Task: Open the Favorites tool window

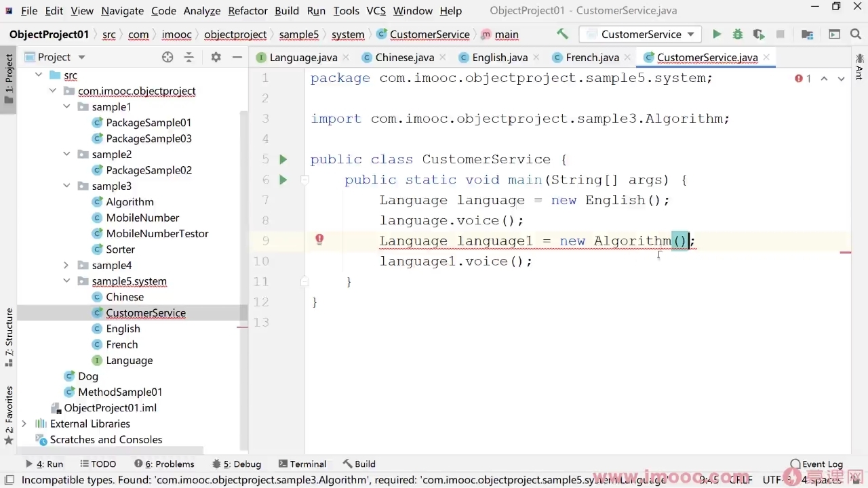Action: (x=8, y=415)
